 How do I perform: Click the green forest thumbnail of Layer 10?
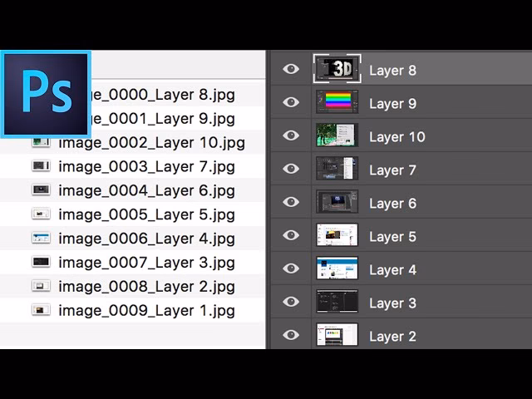coord(337,135)
